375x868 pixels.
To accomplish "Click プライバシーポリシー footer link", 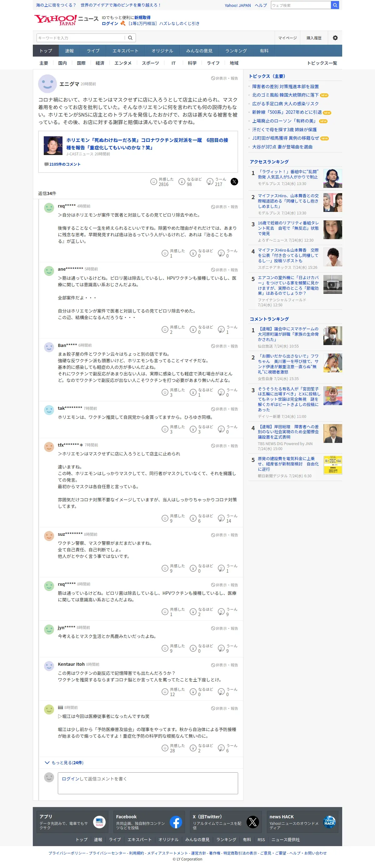I will (x=67, y=853).
